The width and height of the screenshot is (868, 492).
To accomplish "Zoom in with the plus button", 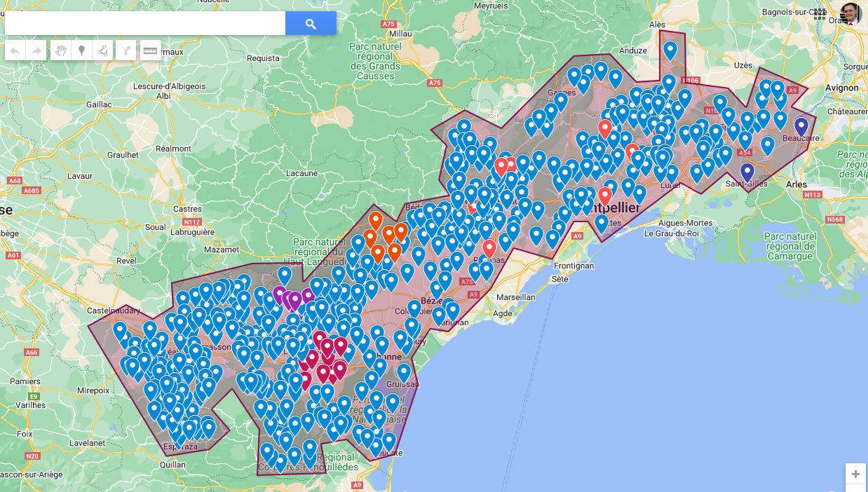I will pos(855,474).
